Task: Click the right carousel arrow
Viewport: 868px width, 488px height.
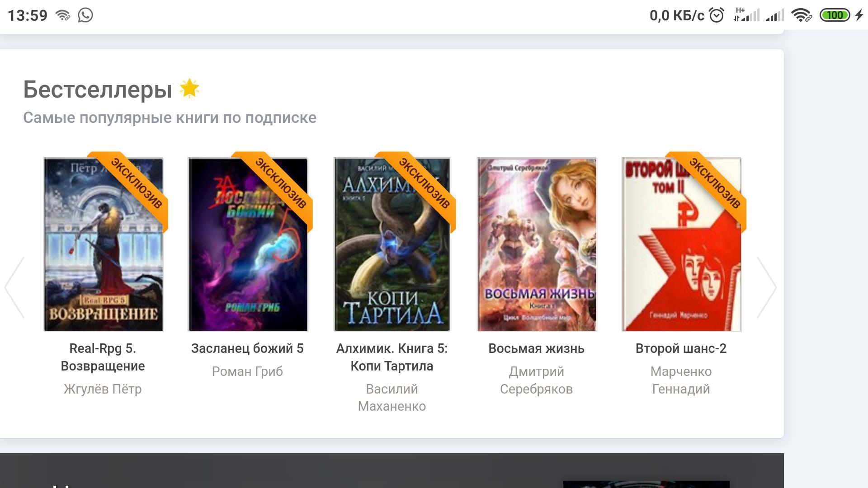Action: [767, 287]
